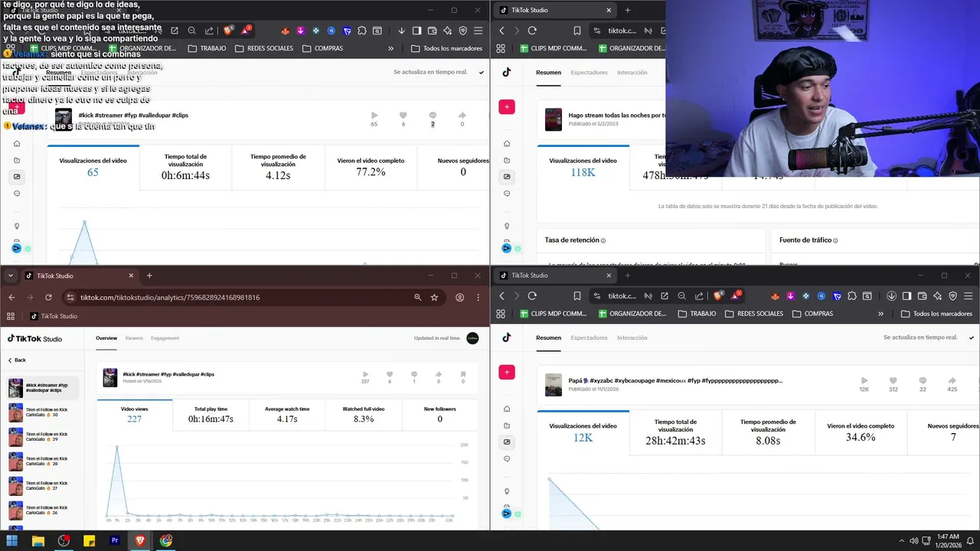The image size is (980, 551).
Task: Open Chrome profile icon in bottom-left window
Action: click(x=459, y=297)
